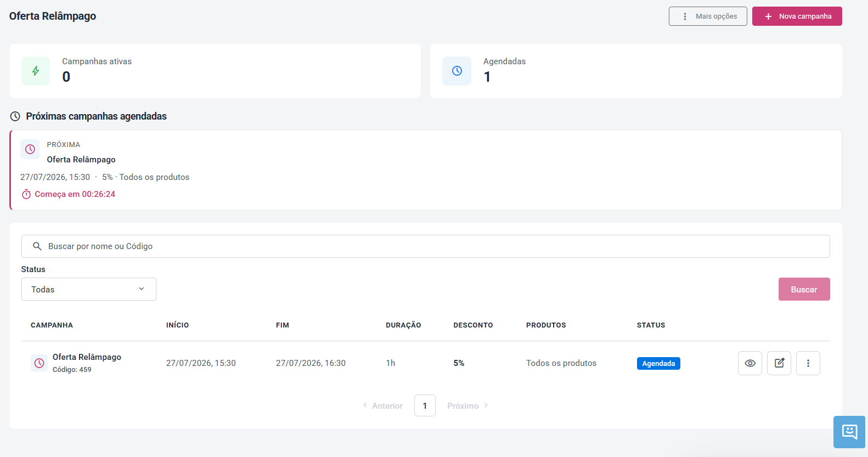Click the FIM column header

283,325
